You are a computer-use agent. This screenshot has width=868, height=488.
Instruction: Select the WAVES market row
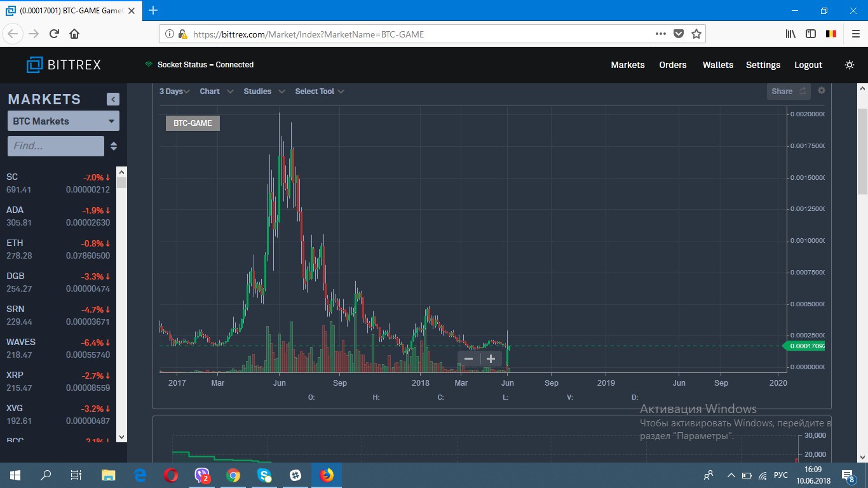point(58,348)
